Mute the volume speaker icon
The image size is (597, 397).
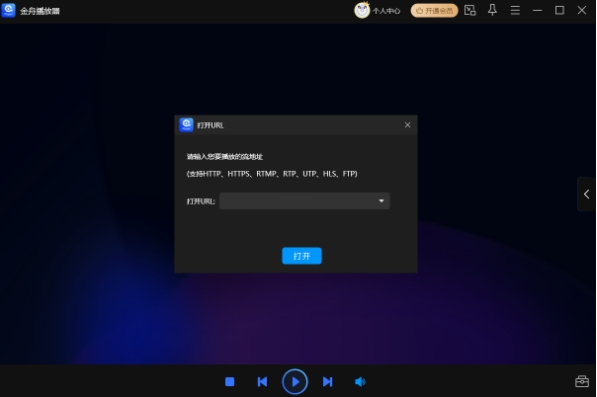[x=360, y=381]
